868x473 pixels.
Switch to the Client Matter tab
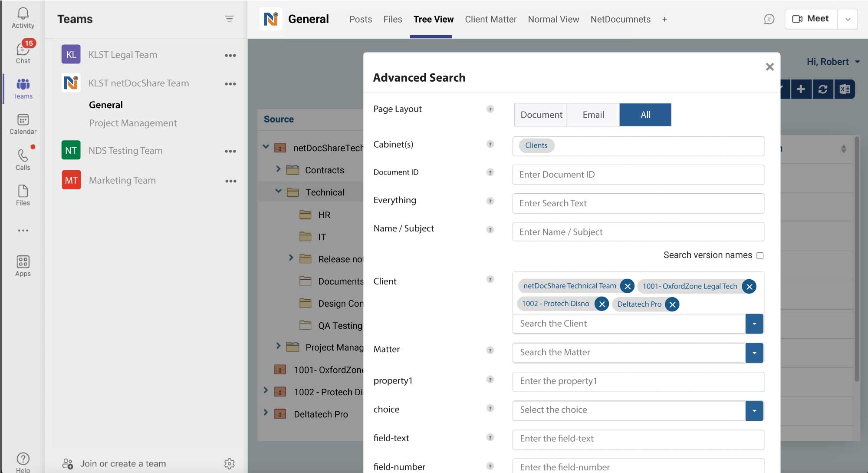click(x=490, y=19)
